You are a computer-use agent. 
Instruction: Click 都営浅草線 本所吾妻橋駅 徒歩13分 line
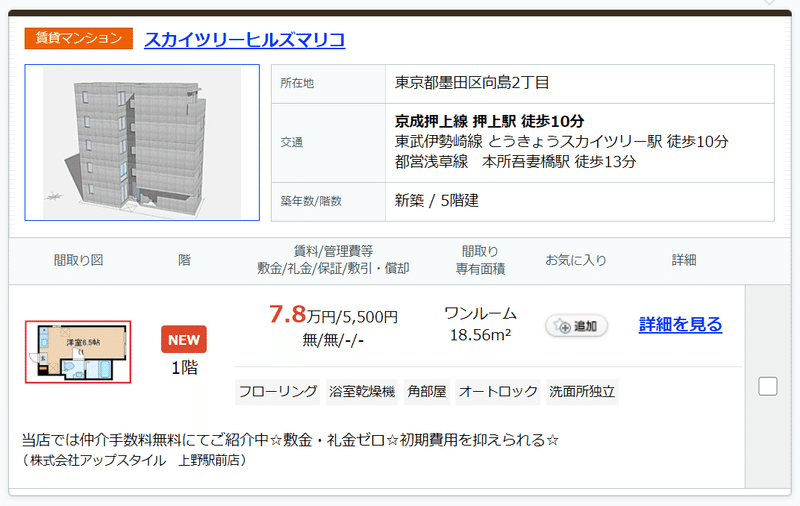(x=515, y=162)
